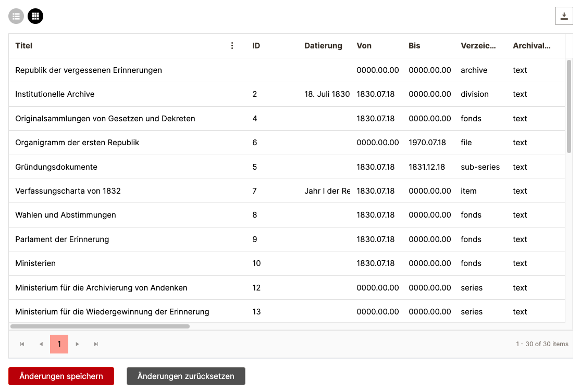Click Änderungen speichern button
The height and width of the screenshot is (392, 580).
click(x=61, y=376)
